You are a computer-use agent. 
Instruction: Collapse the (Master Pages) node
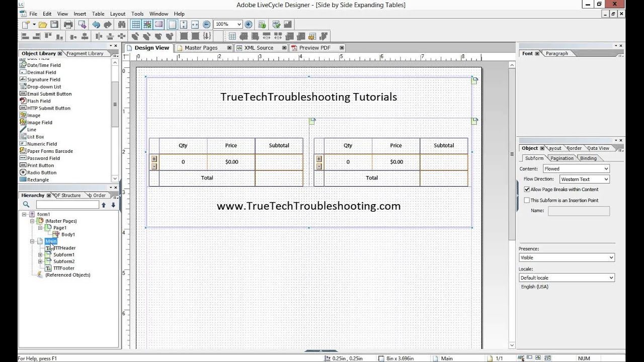pyautogui.click(x=32, y=221)
